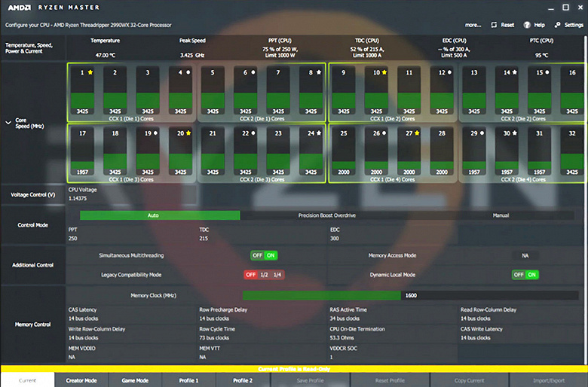Open Settings using the wrench icon
588x387 pixels.
click(x=558, y=25)
